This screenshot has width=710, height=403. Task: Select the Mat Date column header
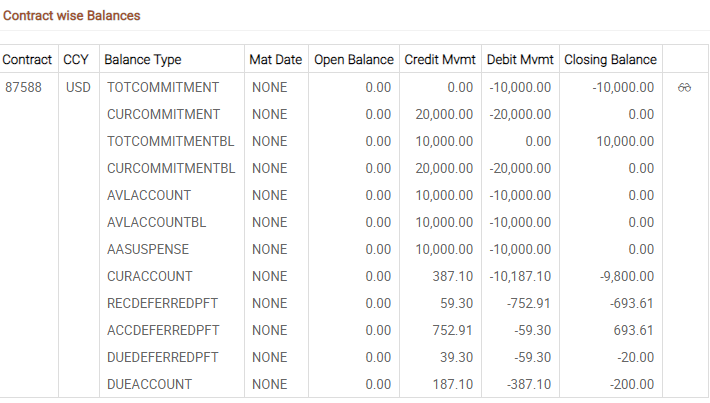tap(275, 60)
